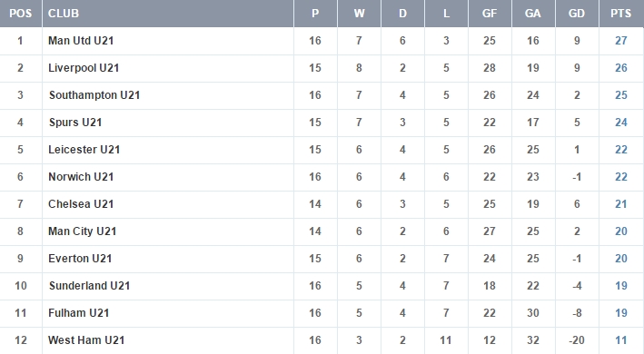Click the Spurs U21 club name
The height and width of the screenshot is (354, 644).
point(75,123)
